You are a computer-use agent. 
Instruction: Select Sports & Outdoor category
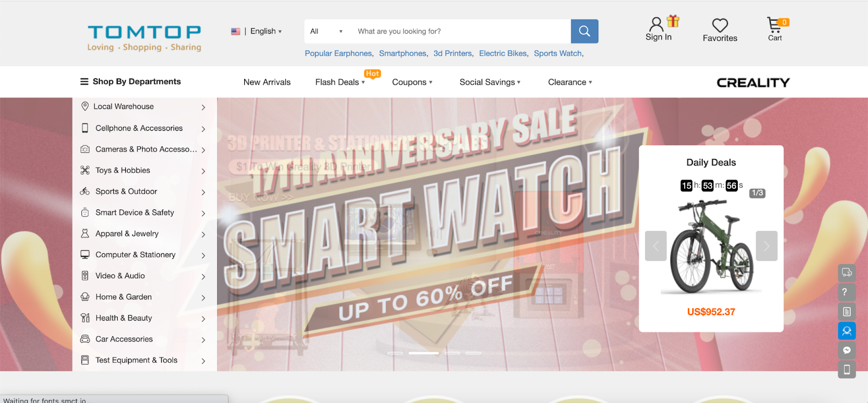tap(126, 191)
